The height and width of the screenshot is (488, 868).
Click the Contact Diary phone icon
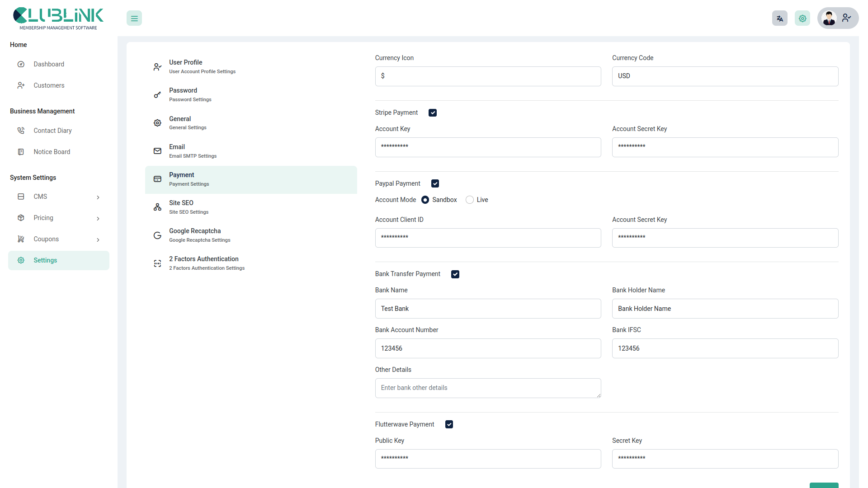(21, 130)
